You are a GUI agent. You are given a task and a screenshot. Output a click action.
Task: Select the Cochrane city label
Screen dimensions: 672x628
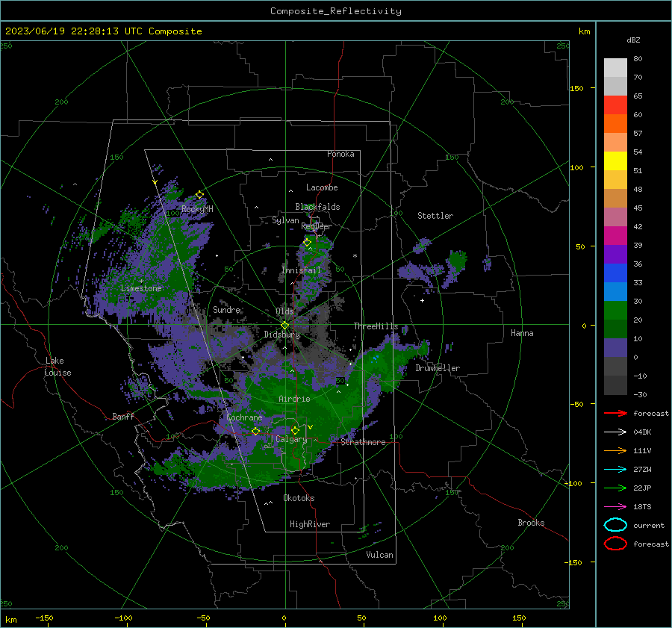pos(244,417)
